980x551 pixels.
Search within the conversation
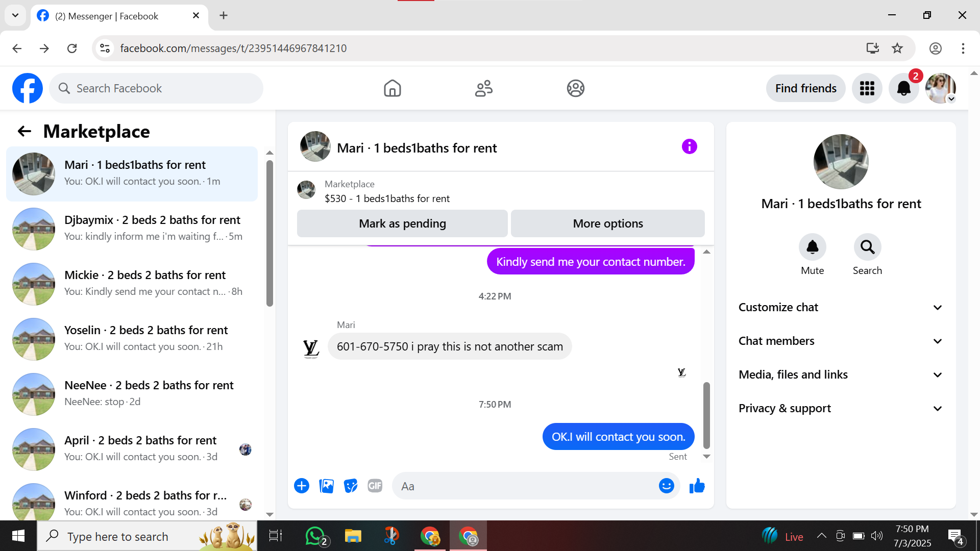[867, 247]
